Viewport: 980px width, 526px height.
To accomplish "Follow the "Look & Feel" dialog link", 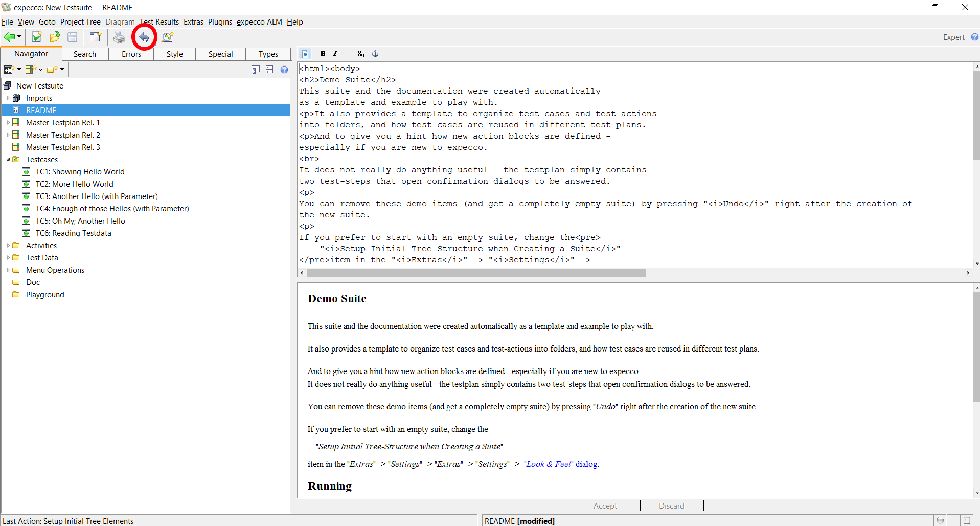I will pos(560,464).
